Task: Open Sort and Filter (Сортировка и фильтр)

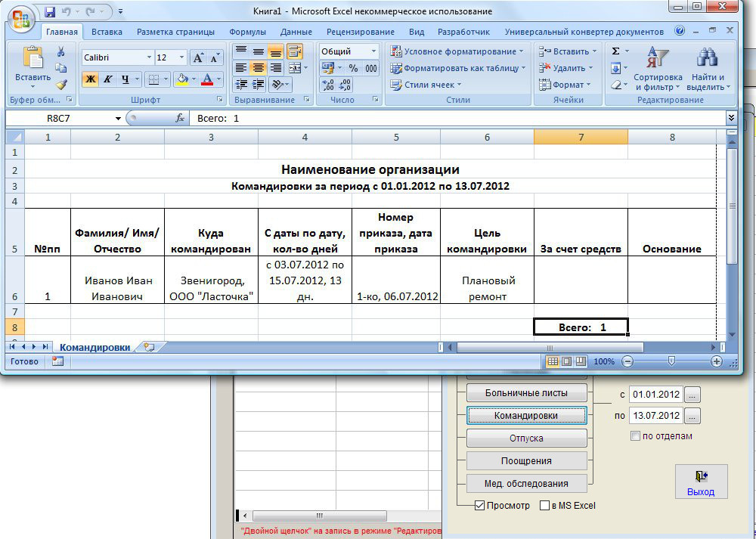Action: click(x=658, y=68)
